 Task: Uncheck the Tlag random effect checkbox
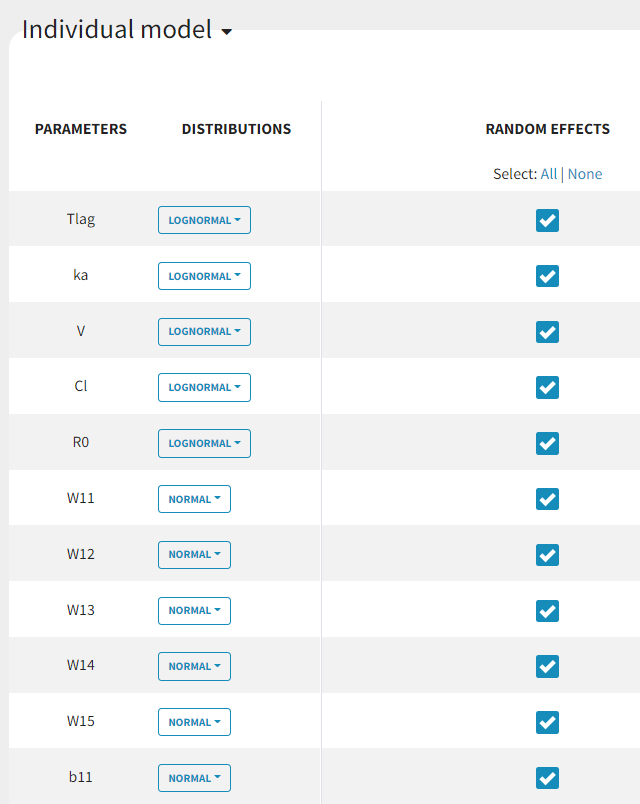click(x=547, y=220)
